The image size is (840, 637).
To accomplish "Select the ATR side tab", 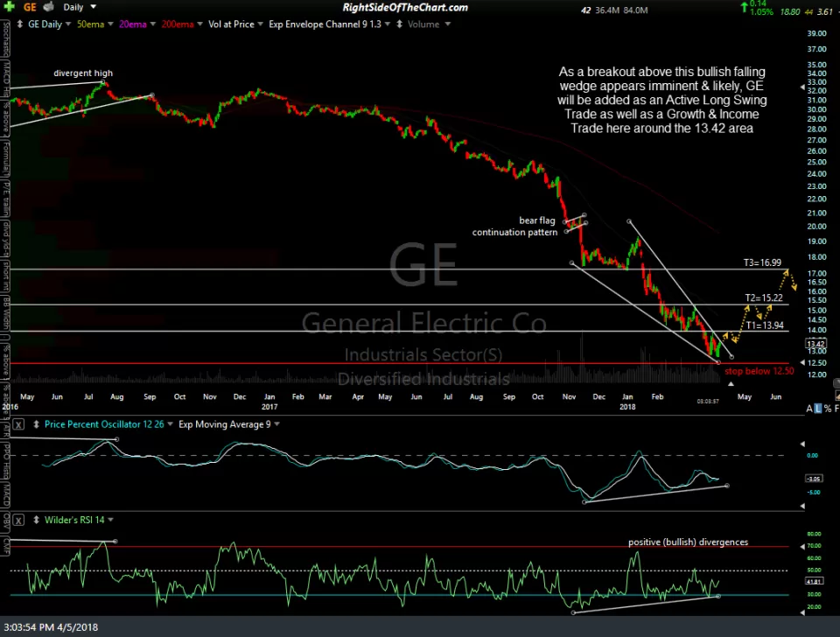I will [5, 429].
